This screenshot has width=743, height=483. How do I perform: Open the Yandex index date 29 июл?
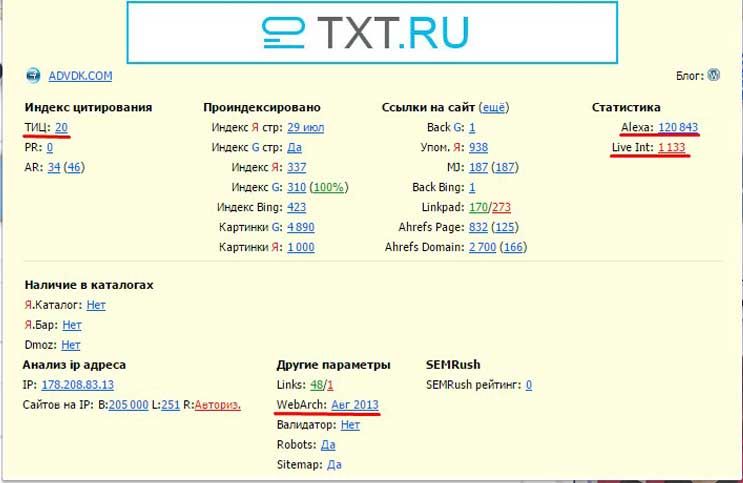(306, 128)
